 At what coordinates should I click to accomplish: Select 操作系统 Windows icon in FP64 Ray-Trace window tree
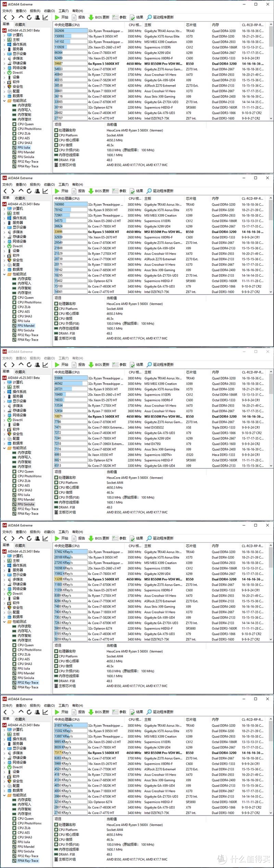click(9, 739)
